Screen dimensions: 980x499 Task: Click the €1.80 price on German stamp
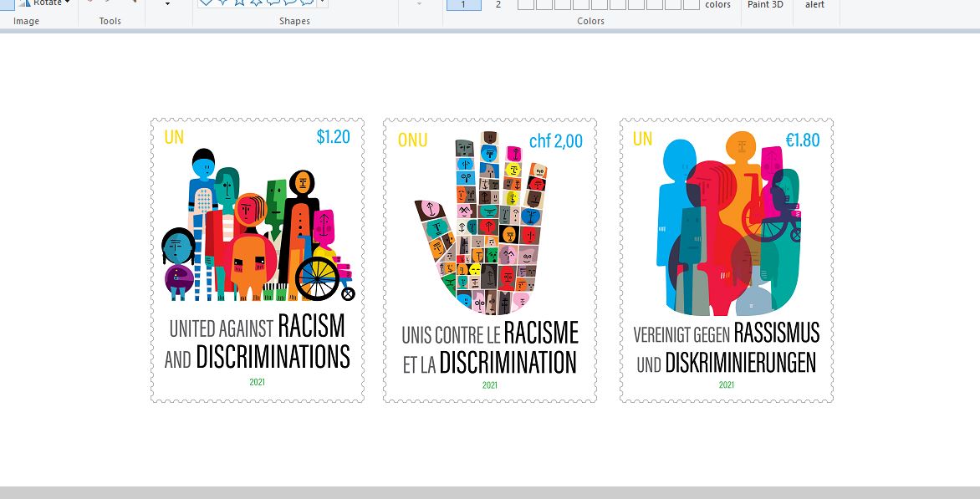pyautogui.click(x=803, y=140)
